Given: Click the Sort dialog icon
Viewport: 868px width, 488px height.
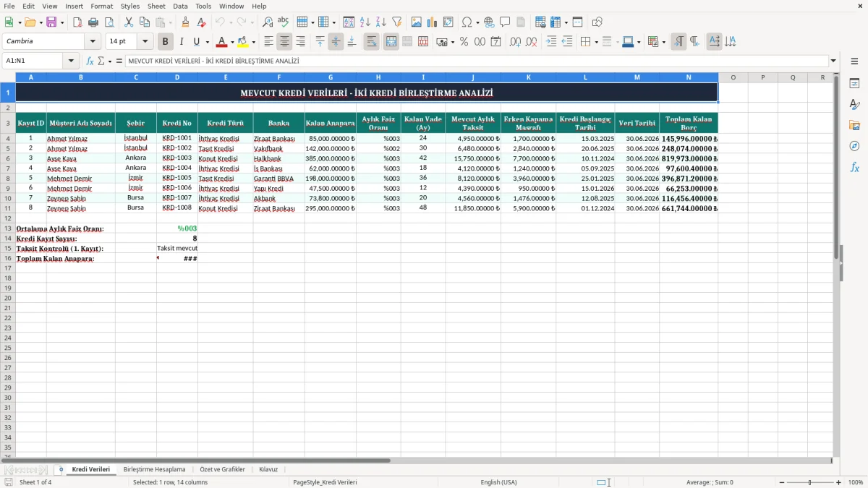Looking at the screenshot, I should tap(349, 22).
